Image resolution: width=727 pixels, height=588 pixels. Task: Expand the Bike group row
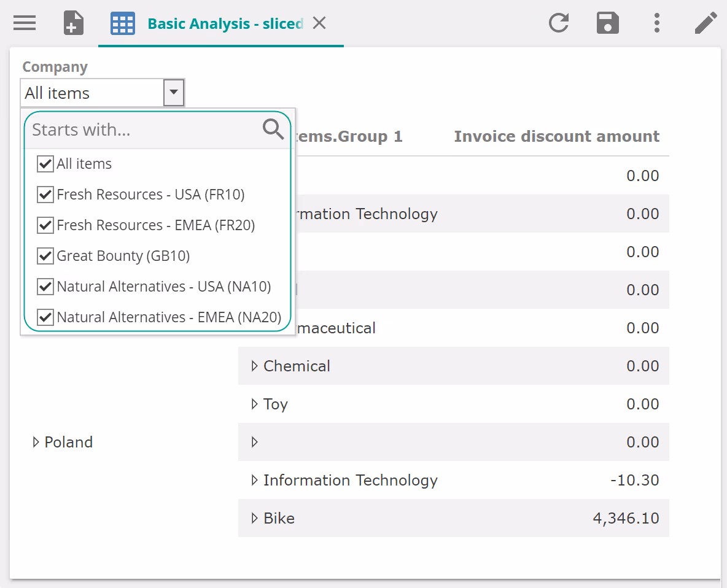point(254,519)
